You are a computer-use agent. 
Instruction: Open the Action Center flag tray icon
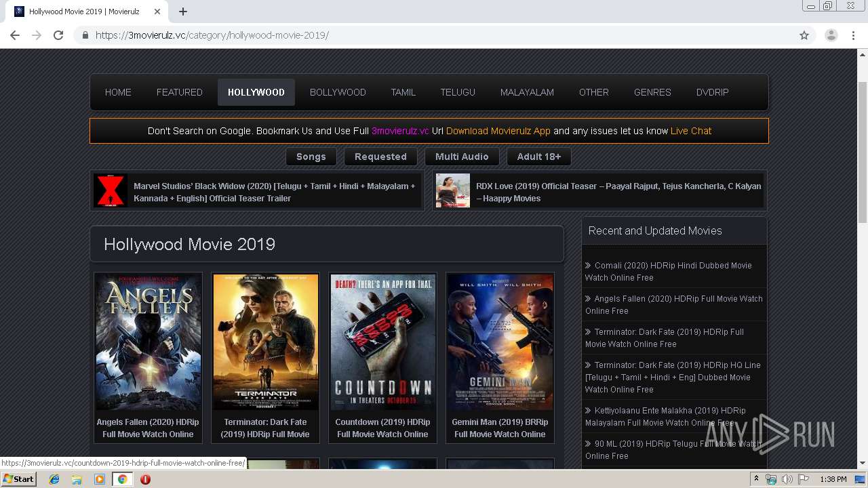[x=804, y=479]
